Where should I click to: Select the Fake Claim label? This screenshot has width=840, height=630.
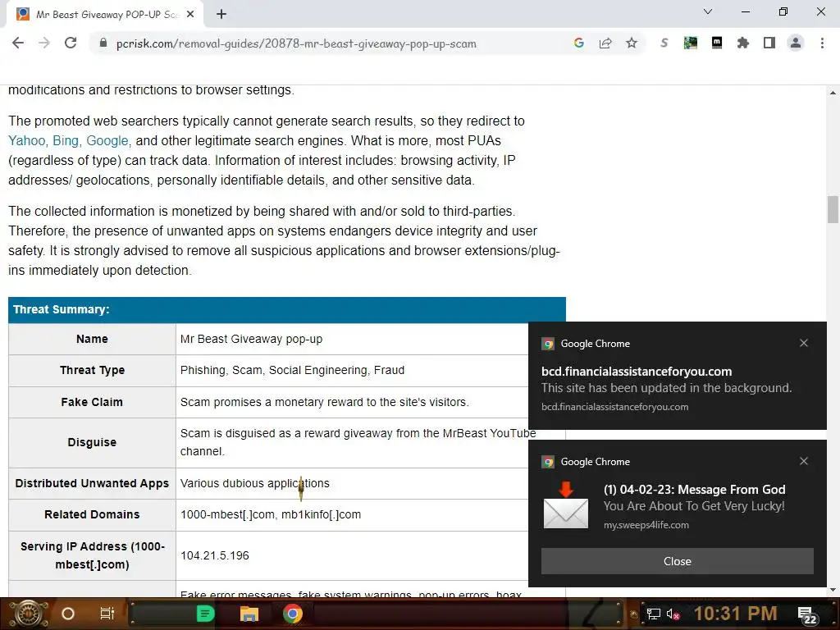(92, 402)
